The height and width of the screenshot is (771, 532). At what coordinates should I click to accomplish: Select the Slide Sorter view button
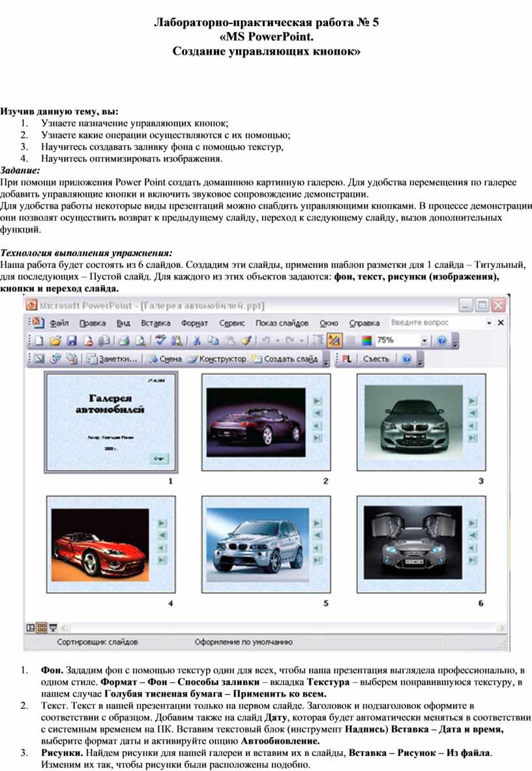41,628
